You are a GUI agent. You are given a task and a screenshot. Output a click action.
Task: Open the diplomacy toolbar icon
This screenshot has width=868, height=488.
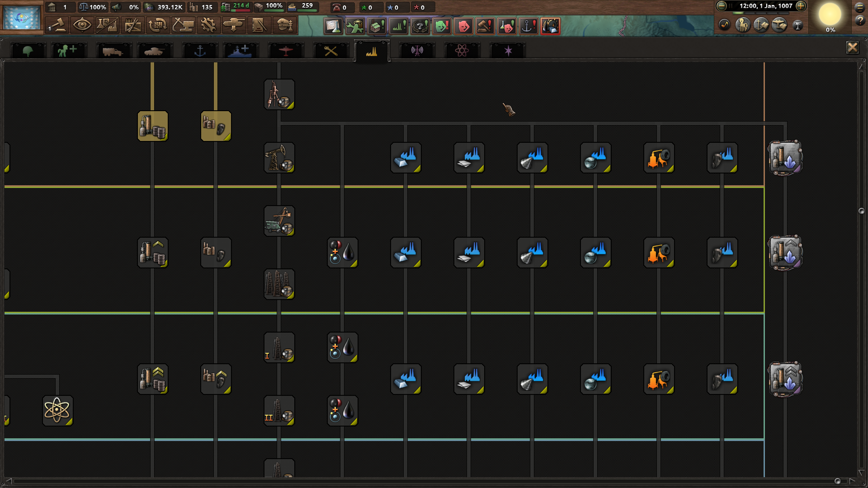point(132,25)
